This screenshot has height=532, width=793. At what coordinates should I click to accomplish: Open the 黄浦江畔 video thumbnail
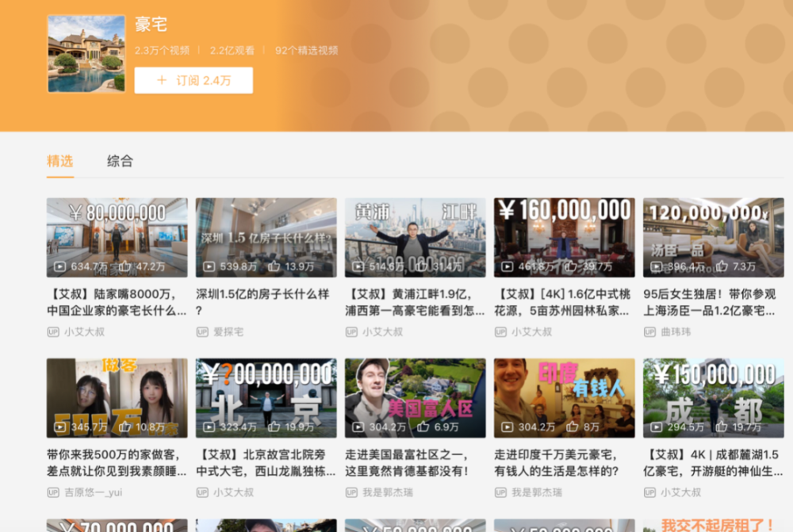pyautogui.click(x=416, y=237)
